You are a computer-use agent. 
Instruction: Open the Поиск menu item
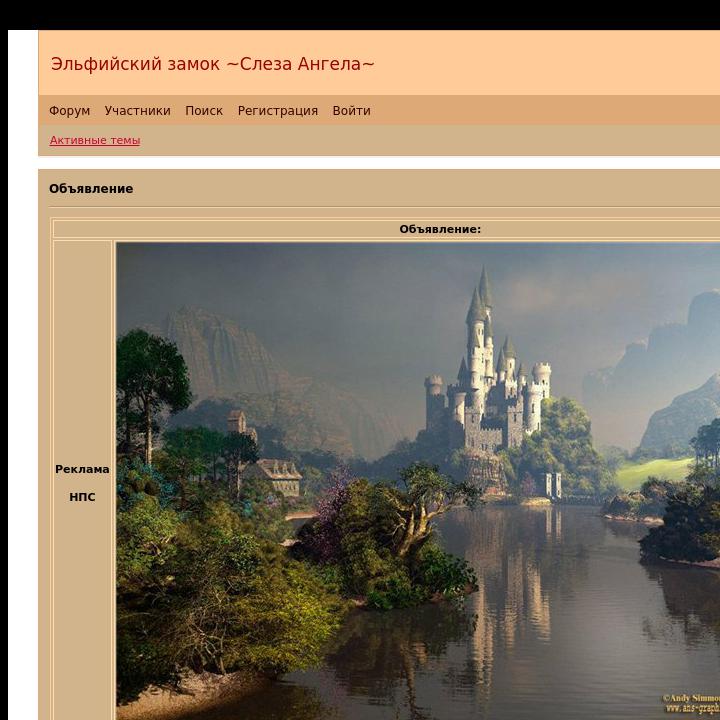coord(204,111)
